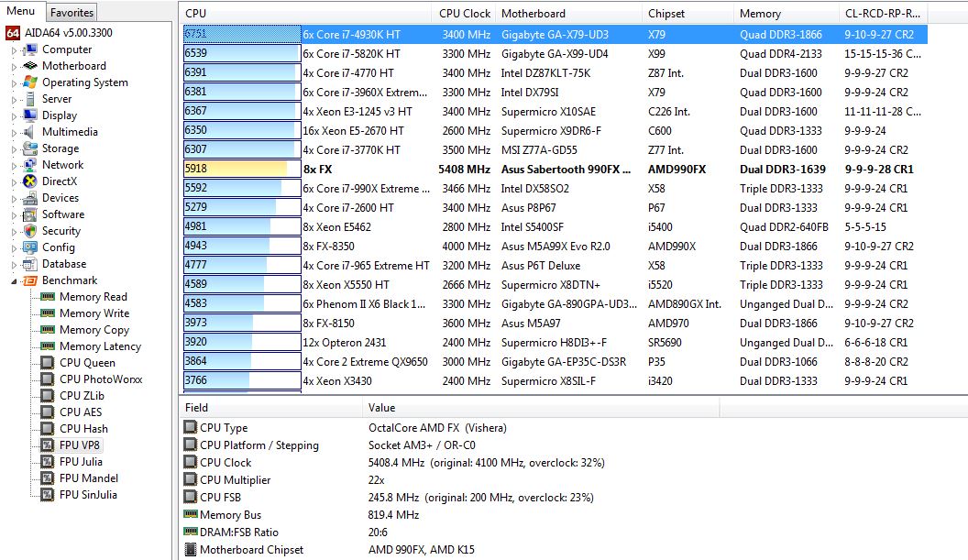
Task: Collapse the Benchmark tree node
Action: tap(14, 281)
